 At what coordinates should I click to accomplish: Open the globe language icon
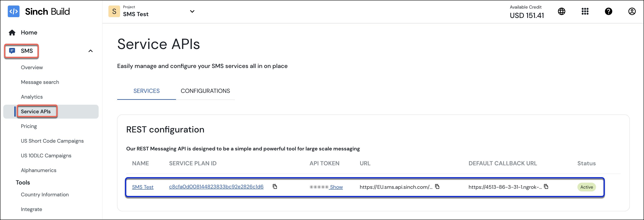coord(561,11)
